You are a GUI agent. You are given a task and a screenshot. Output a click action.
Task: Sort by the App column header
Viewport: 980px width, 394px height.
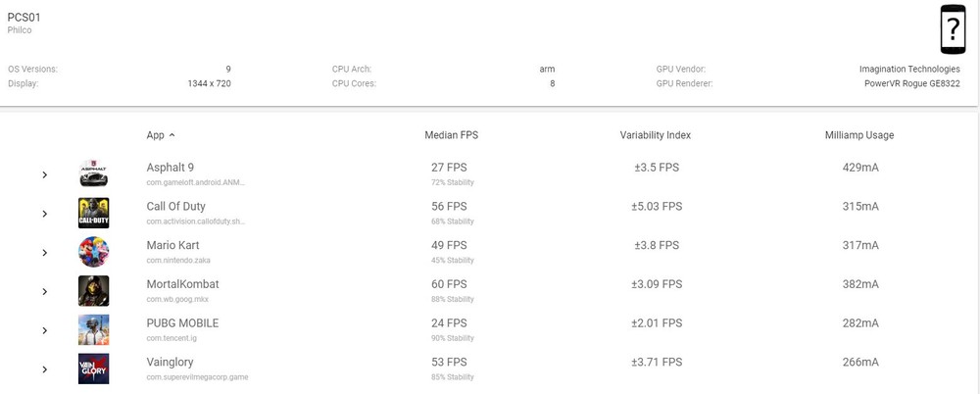coord(155,135)
